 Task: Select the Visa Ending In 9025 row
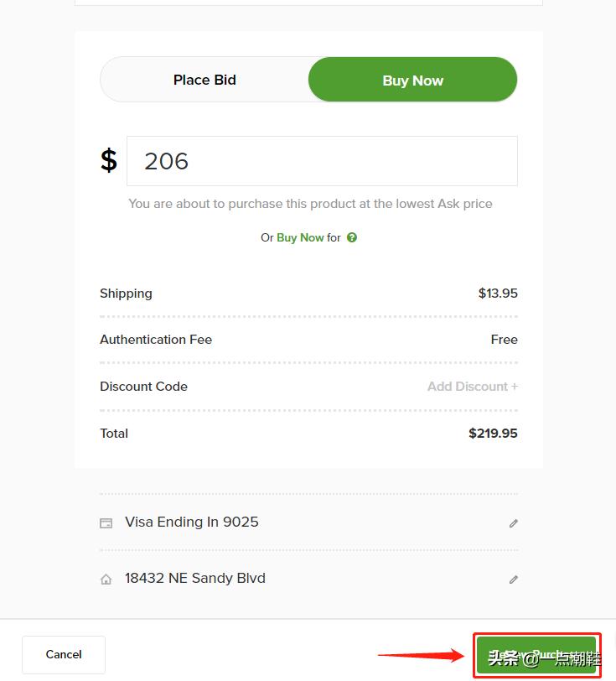(192, 522)
